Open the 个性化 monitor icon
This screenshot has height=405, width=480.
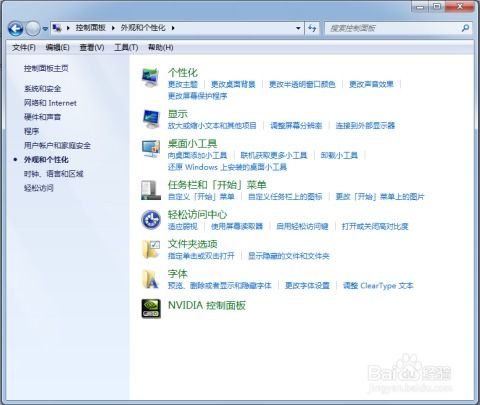pyautogui.click(x=150, y=78)
